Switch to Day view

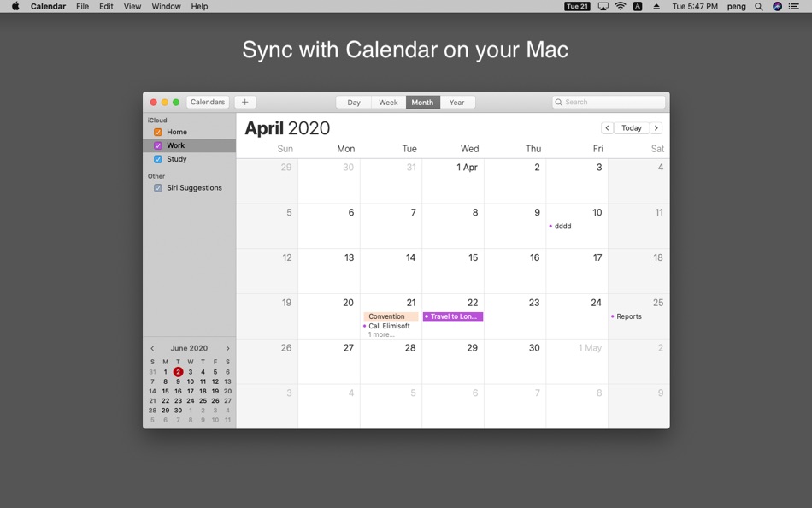coord(354,102)
